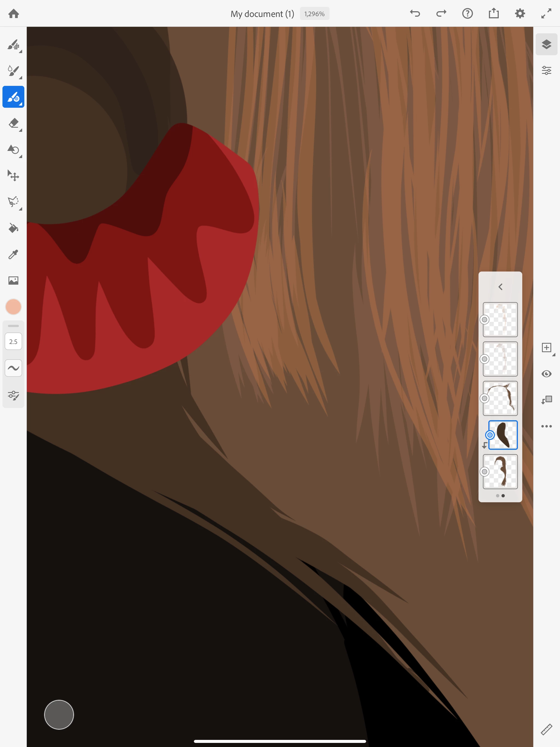
Task: Open the Place Image tool
Action: pyautogui.click(x=13, y=280)
